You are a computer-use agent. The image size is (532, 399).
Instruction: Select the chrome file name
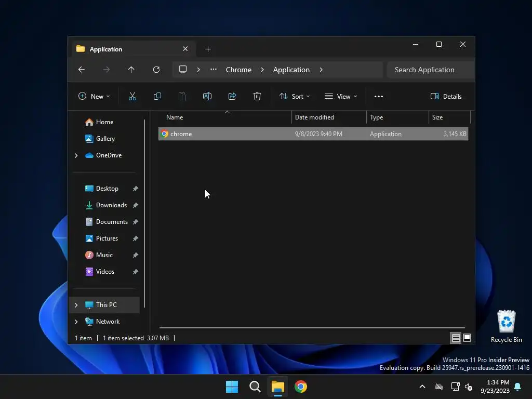pos(181,134)
